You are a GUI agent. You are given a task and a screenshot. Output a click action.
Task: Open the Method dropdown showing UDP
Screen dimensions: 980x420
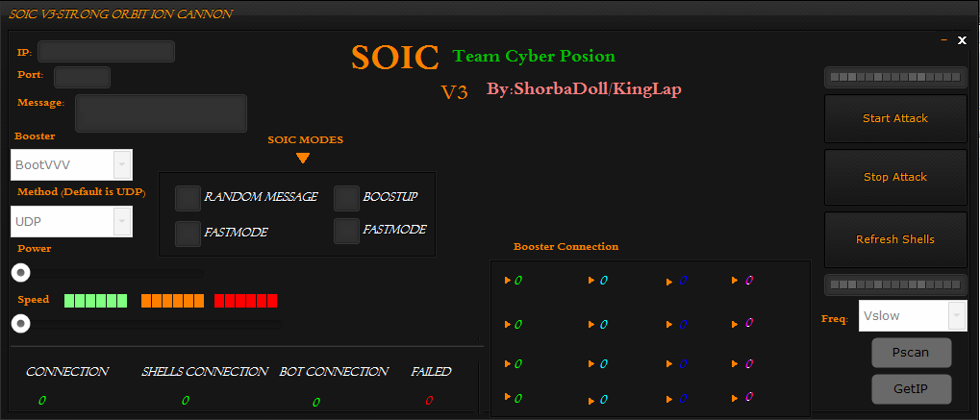pos(71,222)
